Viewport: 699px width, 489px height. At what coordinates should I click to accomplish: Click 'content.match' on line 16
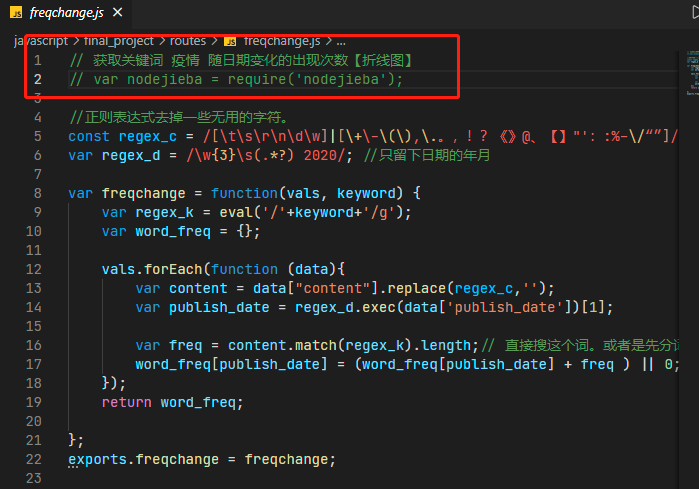pos(282,345)
